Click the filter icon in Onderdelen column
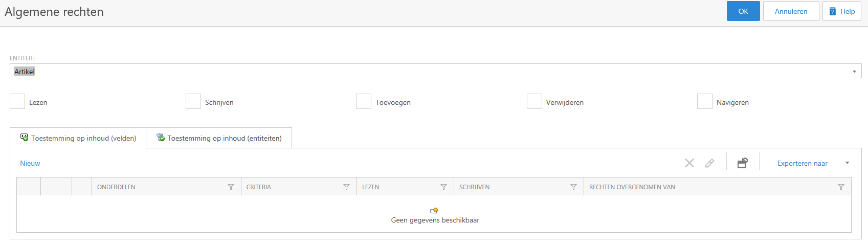The height and width of the screenshot is (245, 868). (231, 187)
